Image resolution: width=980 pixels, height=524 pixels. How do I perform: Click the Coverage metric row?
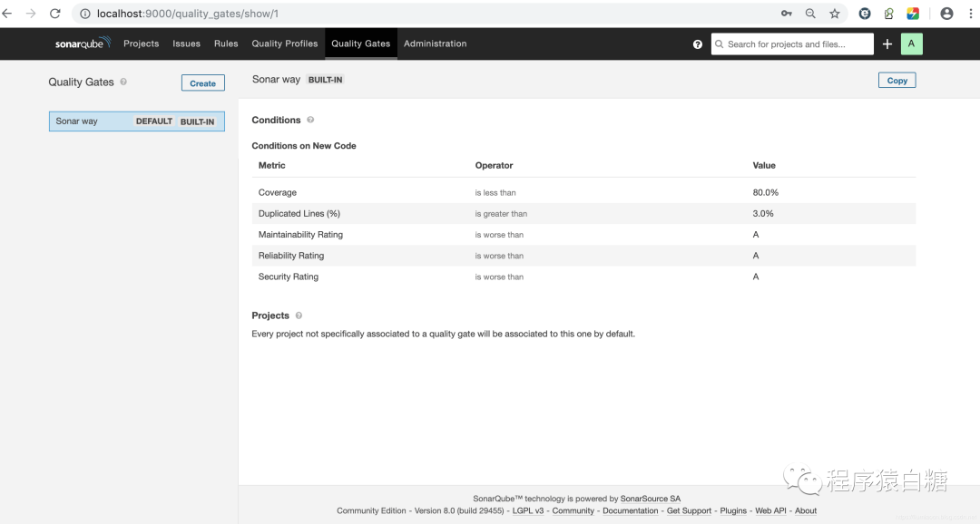pyautogui.click(x=583, y=192)
